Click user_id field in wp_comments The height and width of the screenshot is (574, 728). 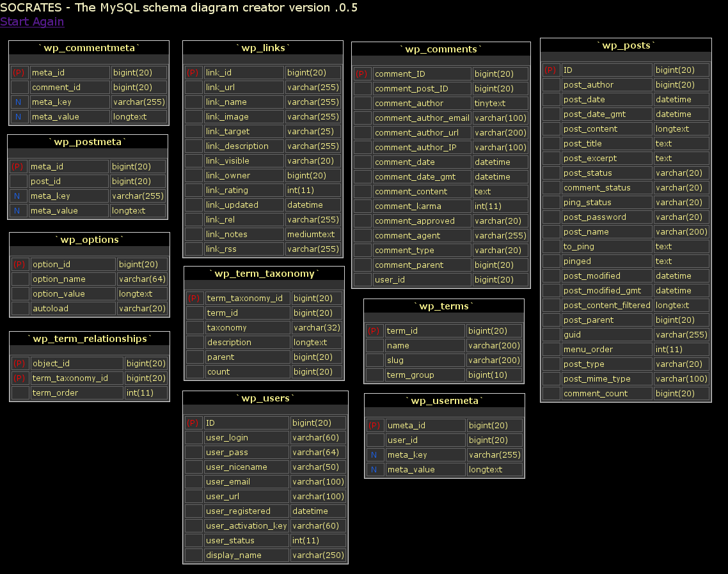tap(422, 280)
